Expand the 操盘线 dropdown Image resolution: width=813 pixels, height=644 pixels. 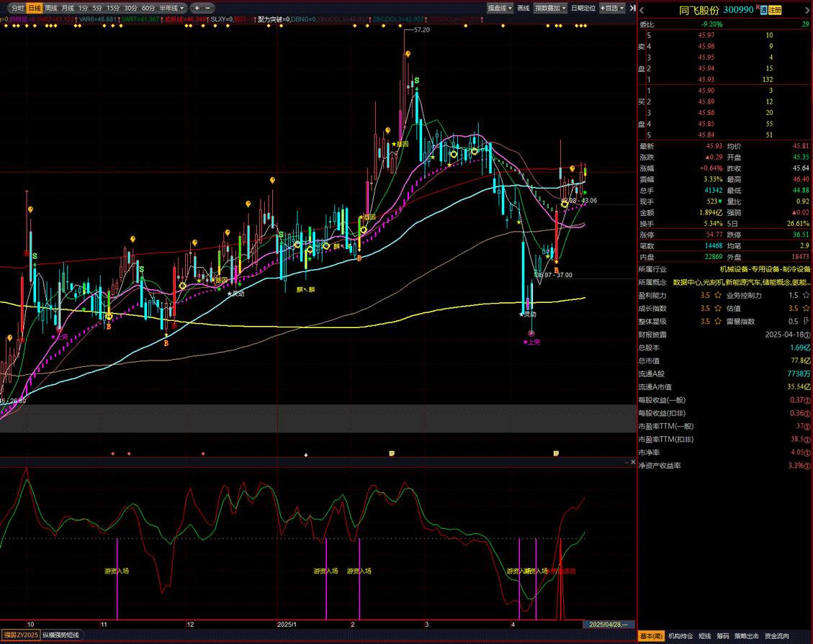coord(500,8)
